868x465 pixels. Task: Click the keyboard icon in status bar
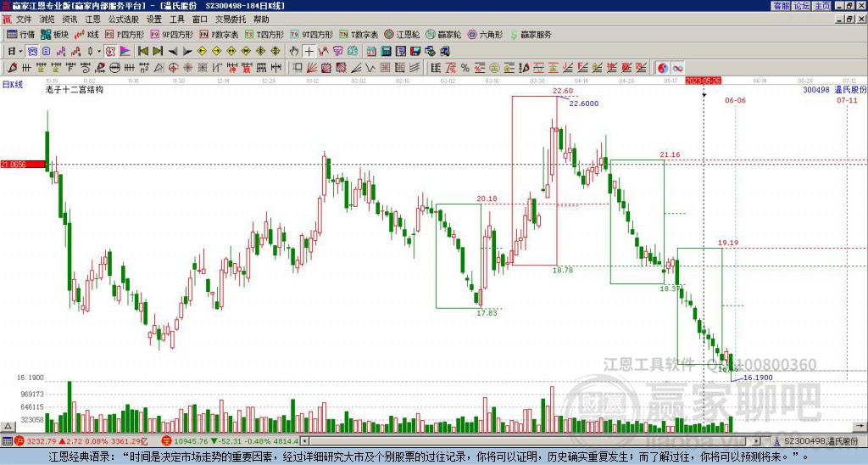tap(6, 441)
